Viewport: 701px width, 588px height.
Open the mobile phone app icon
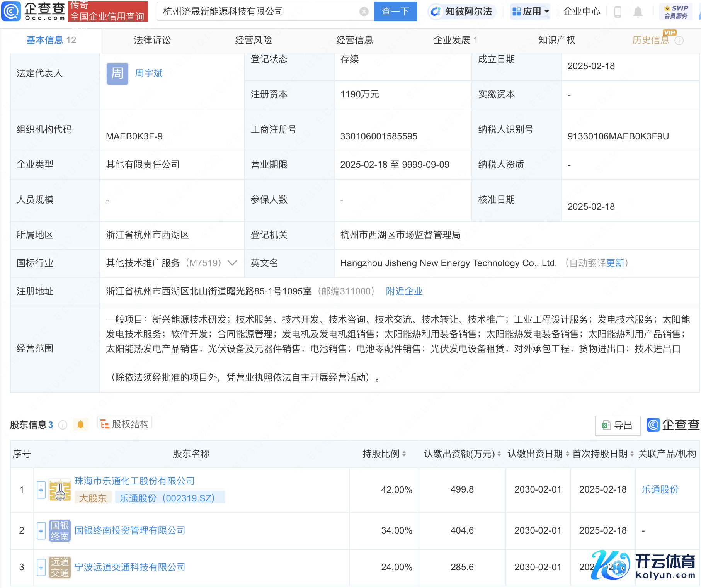pos(618,12)
